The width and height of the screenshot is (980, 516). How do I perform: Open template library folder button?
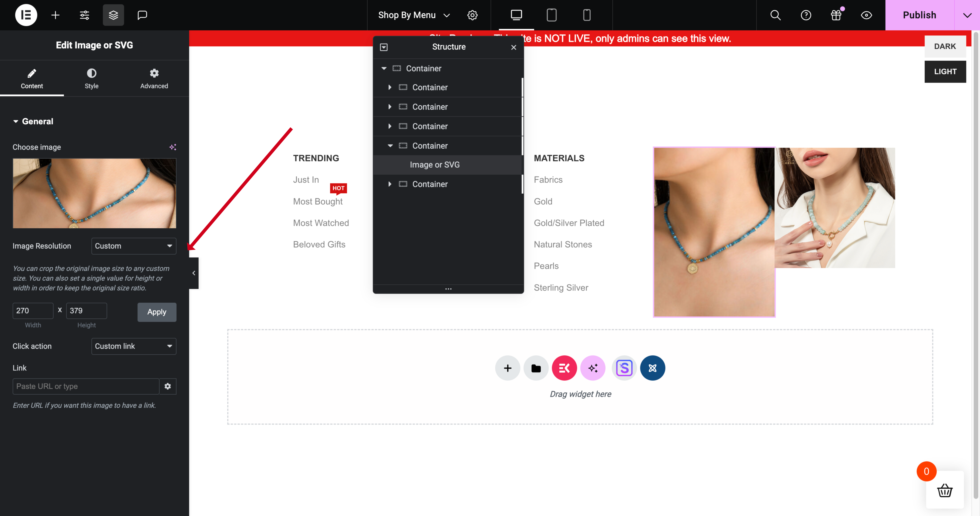click(x=536, y=368)
